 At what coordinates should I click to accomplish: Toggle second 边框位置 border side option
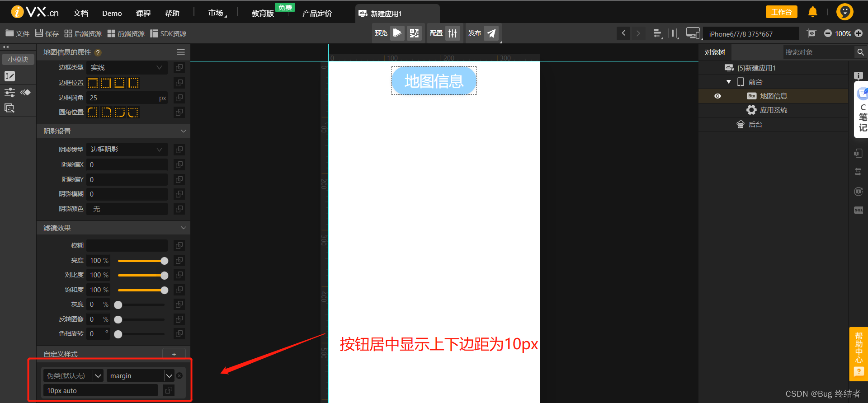coord(106,83)
